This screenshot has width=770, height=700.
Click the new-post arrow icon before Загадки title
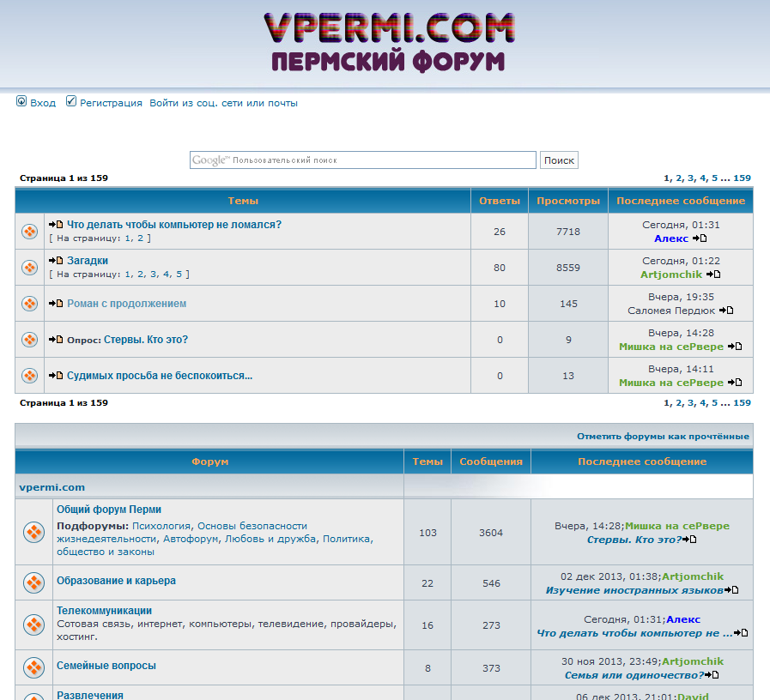[56, 261]
